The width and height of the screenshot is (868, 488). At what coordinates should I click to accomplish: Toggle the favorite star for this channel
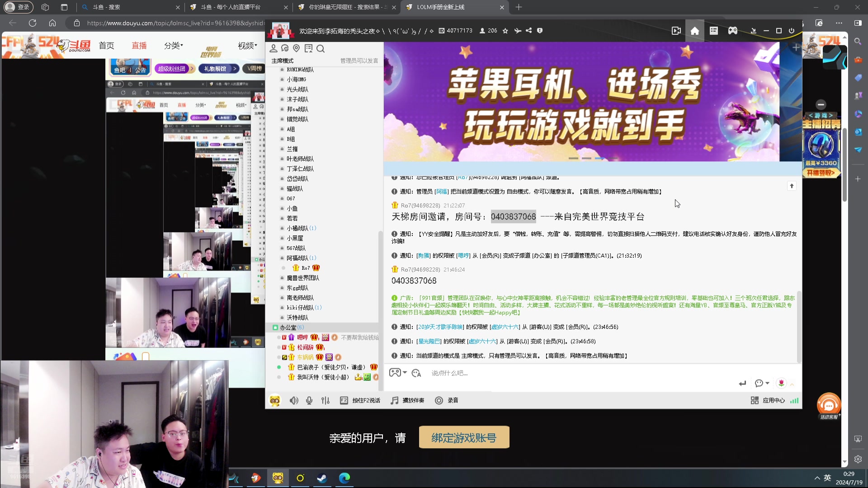pyautogui.click(x=505, y=31)
